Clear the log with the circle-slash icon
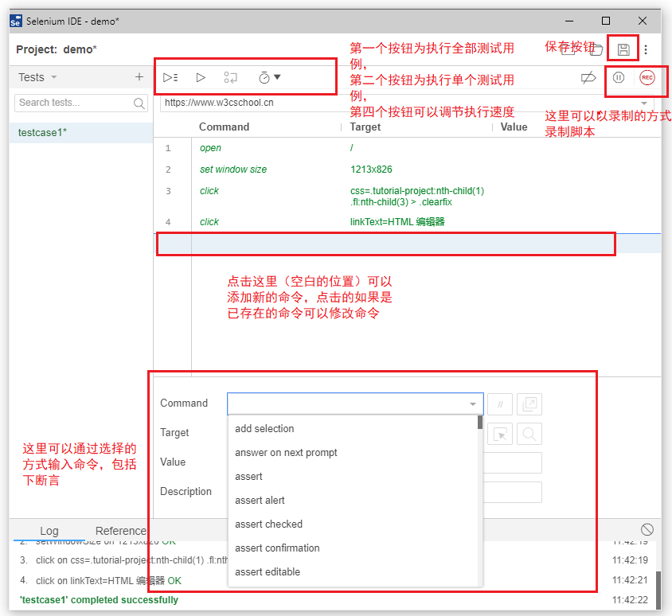672x616 pixels. pyautogui.click(x=647, y=529)
